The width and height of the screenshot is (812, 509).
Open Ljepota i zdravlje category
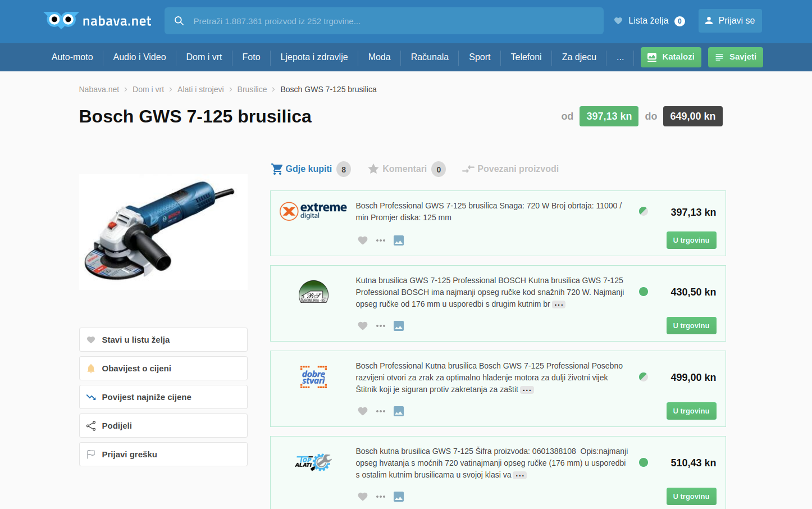point(314,57)
